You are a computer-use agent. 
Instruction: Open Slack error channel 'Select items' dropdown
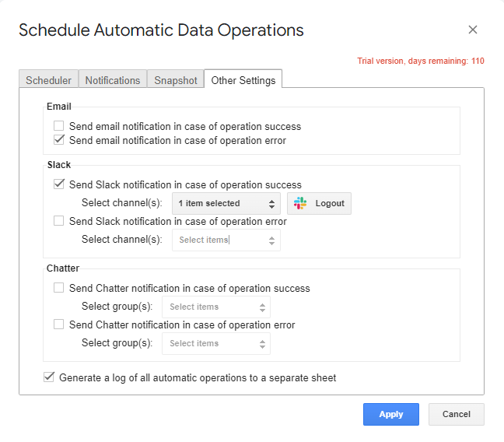(x=226, y=240)
